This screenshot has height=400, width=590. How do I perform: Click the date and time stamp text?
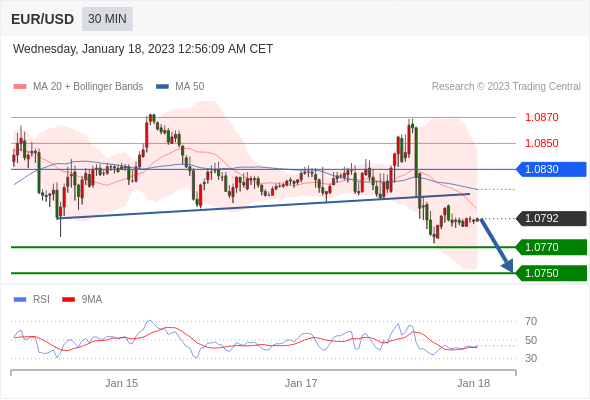[x=143, y=49]
